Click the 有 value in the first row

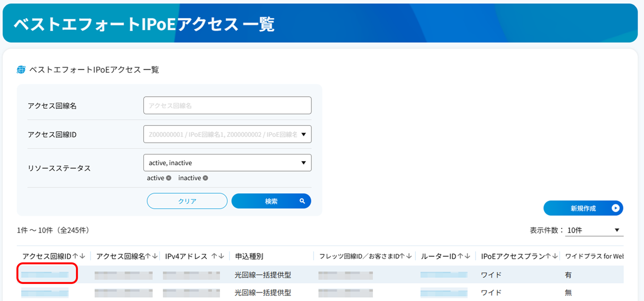pos(569,275)
